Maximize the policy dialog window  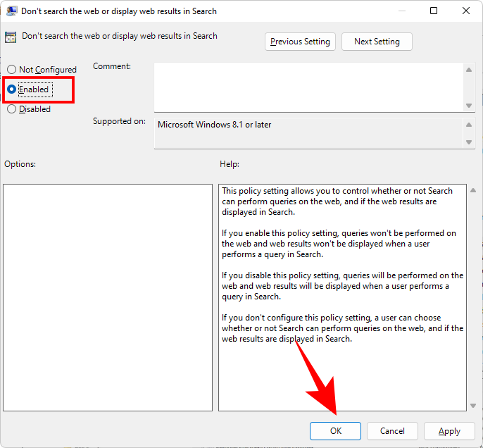tap(434, 11)
